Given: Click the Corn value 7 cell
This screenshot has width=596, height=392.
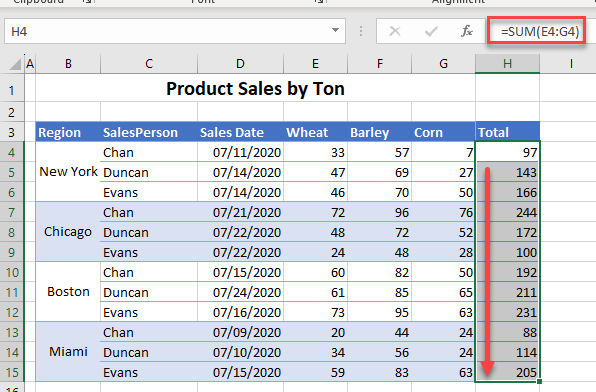Looking at the screenshot, I should tap(443, 152).
